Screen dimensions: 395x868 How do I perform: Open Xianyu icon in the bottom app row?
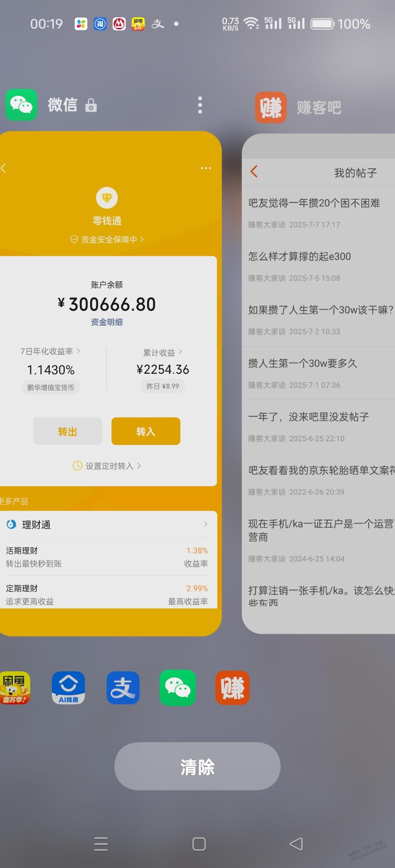click(14, 688)
